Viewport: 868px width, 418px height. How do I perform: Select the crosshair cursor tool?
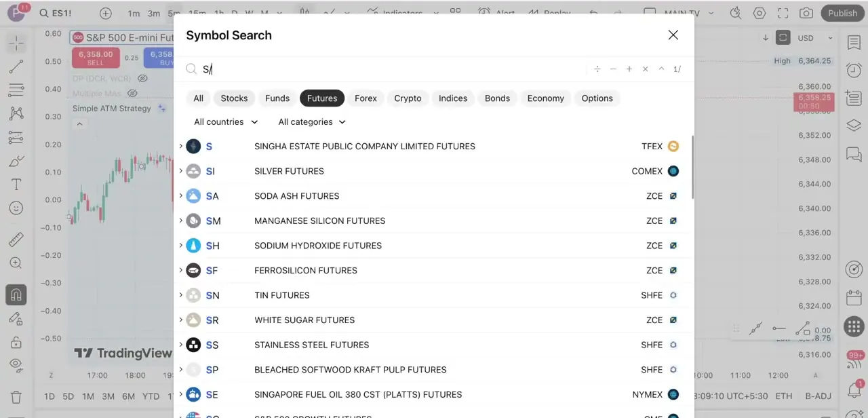pos(16,43)
